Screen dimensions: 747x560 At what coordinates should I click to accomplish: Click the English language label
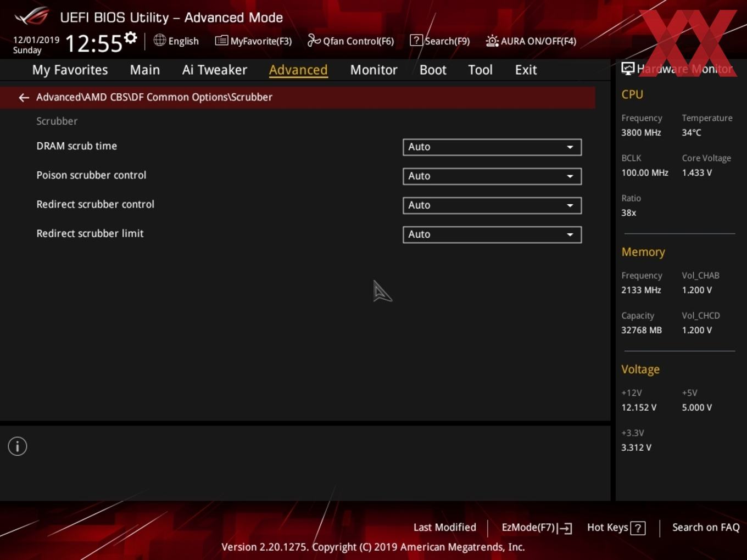point(183,41)
